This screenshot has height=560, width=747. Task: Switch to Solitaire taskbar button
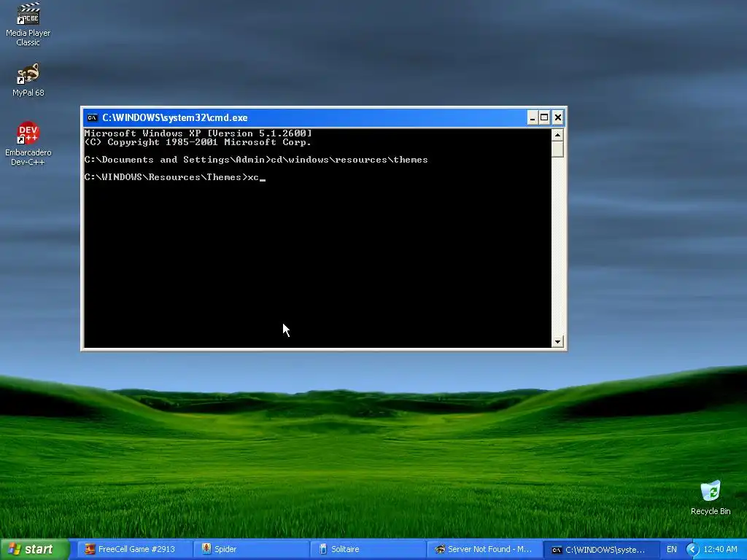tap(368, 549)
